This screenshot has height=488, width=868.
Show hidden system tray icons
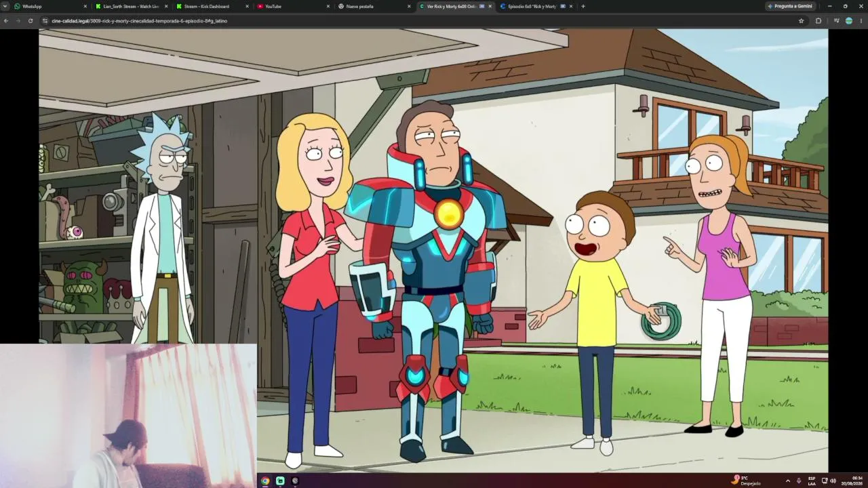787,481
